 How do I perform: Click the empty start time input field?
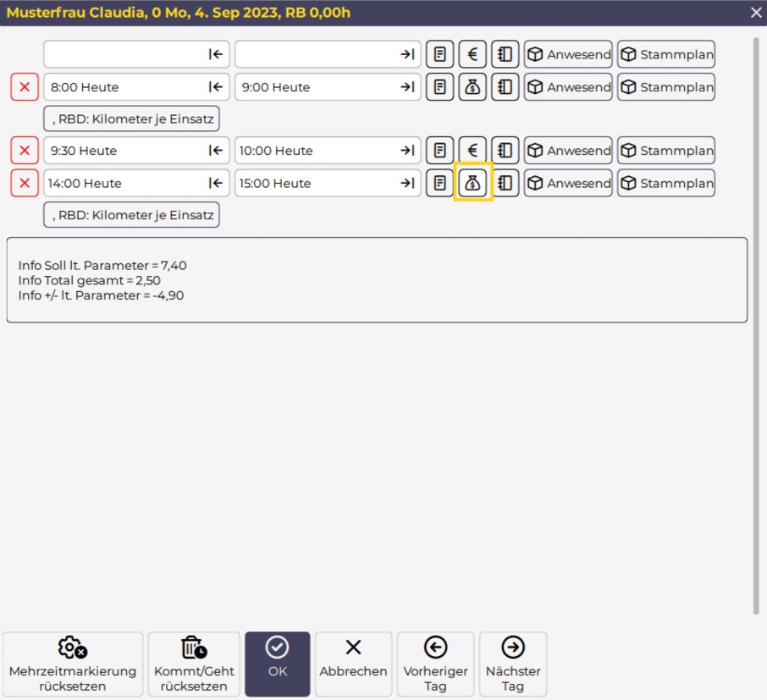click(x=123, y=55)
